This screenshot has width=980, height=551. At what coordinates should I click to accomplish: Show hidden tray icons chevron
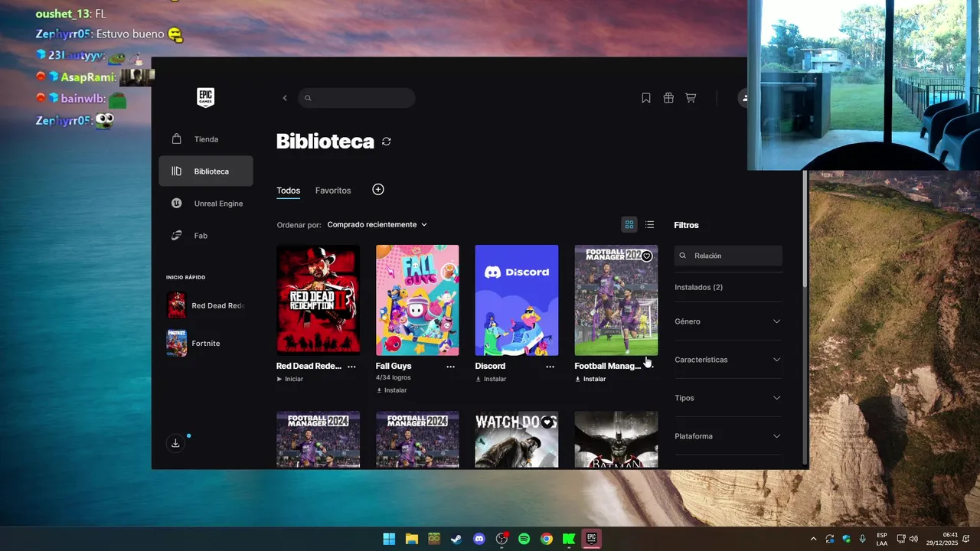tap(813, 539)
